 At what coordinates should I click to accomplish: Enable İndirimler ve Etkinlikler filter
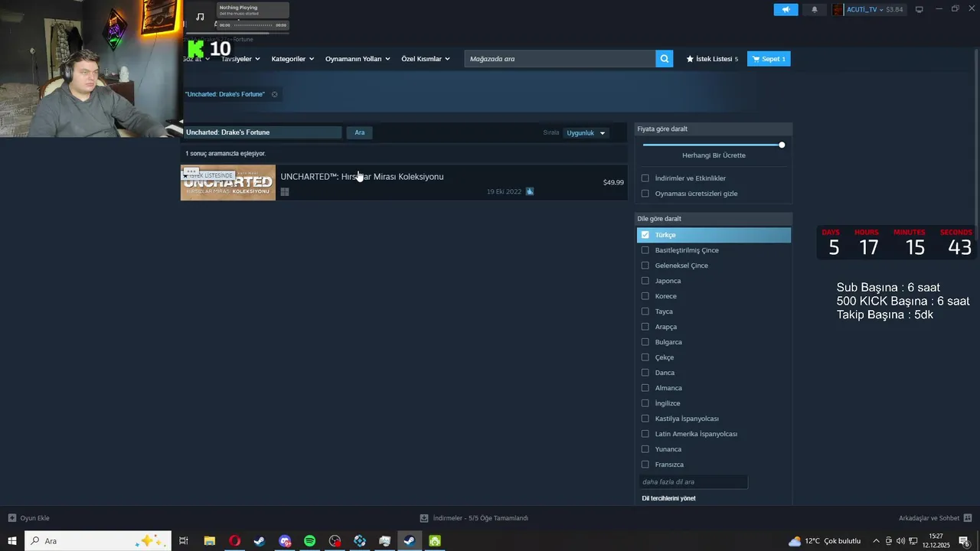pos(645,178)
